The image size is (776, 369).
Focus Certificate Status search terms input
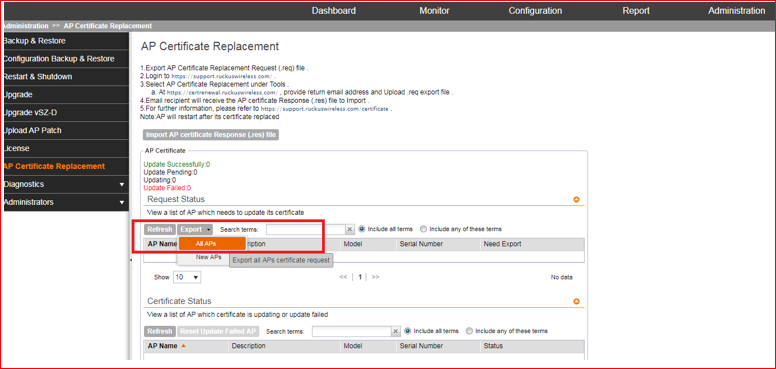point(352,331)
